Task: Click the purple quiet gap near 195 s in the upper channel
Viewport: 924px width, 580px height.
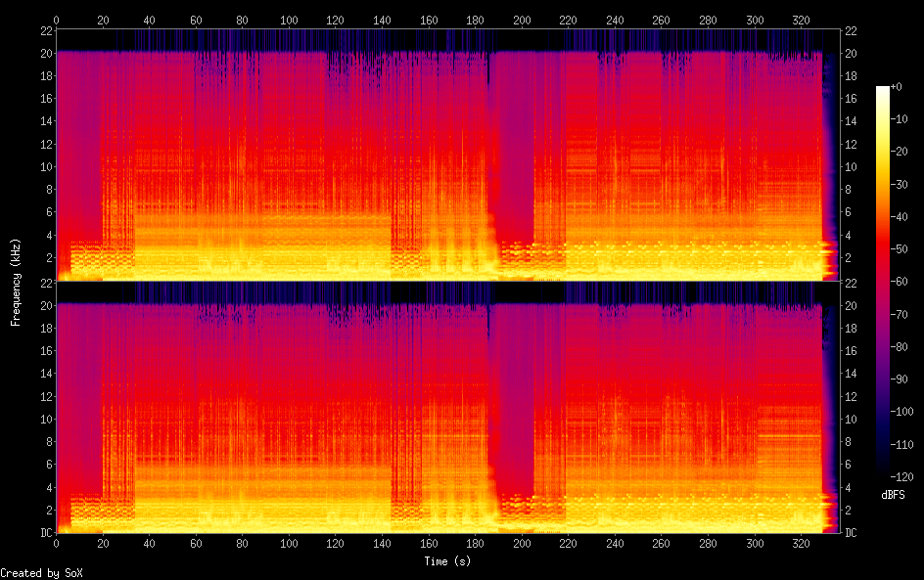Action: coord(511,147)
